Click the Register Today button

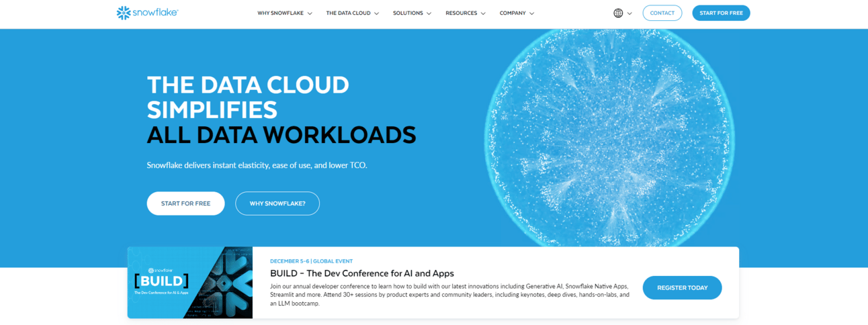tap(682, 287)
